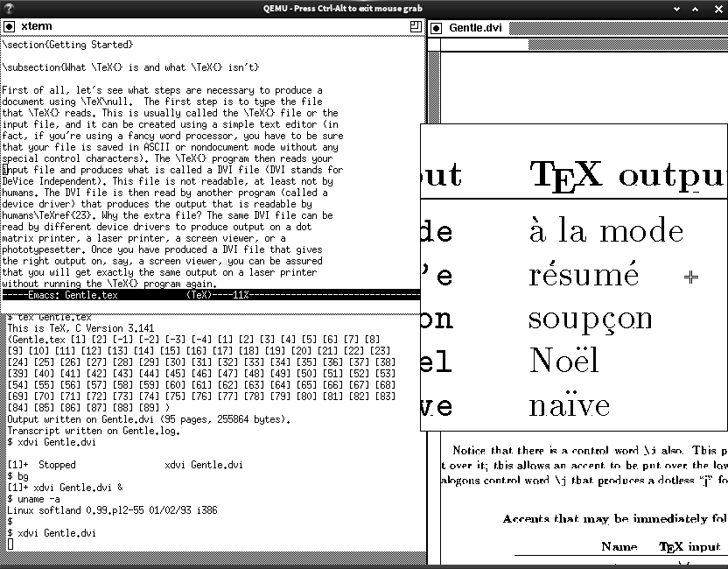Viewport: 728px width, 569px height.
Task: Click "Emacs: Gentle.tex" in the mode line
Action: [x=73, y=295]
